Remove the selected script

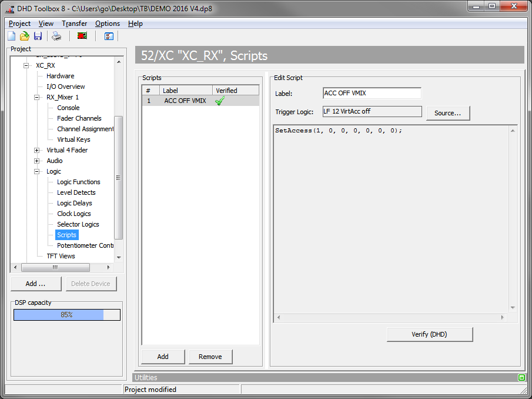click(x=210, y=357)
